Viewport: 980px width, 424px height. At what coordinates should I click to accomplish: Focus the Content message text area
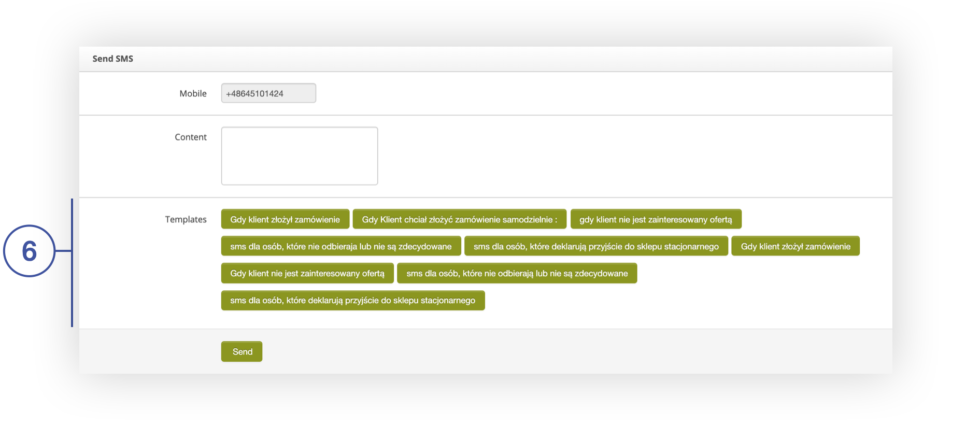pos(300,156)
